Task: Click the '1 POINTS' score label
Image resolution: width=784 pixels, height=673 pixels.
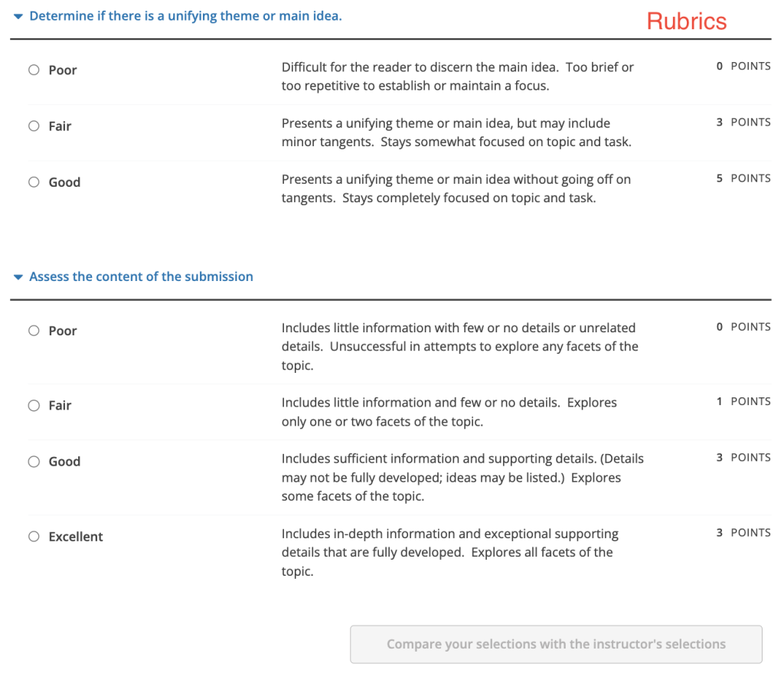Action: tap(743, 401)
